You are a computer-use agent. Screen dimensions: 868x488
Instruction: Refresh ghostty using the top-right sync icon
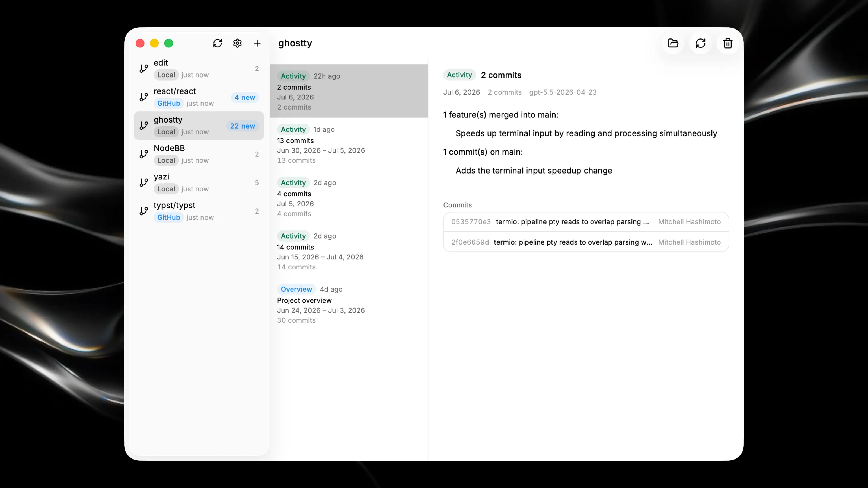tap(700, 43)
